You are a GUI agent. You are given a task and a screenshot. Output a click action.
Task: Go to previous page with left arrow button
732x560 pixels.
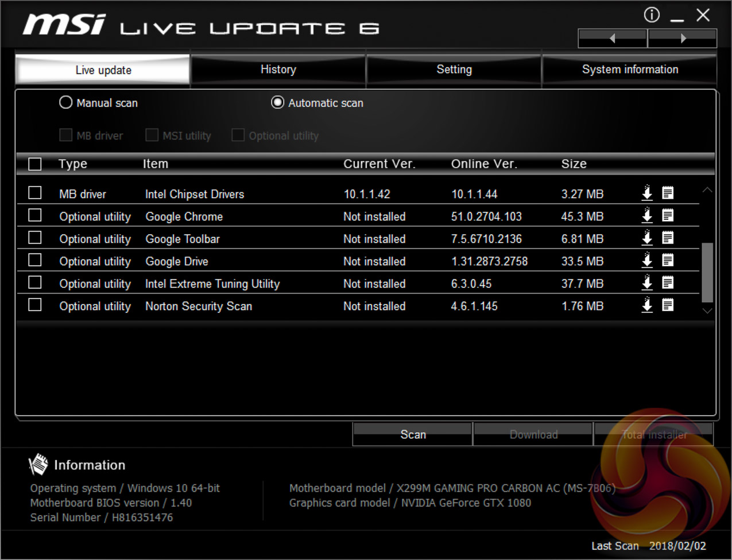(613, 38)
